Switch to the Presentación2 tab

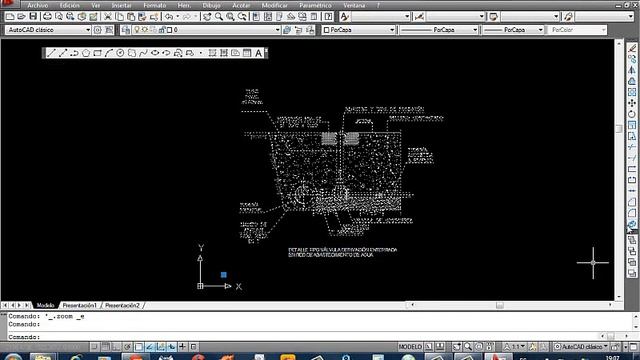(x=122, y=305)
